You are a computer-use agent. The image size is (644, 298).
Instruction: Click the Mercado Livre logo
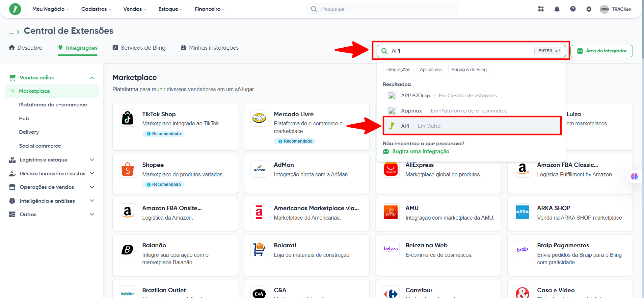coord(259,118)
